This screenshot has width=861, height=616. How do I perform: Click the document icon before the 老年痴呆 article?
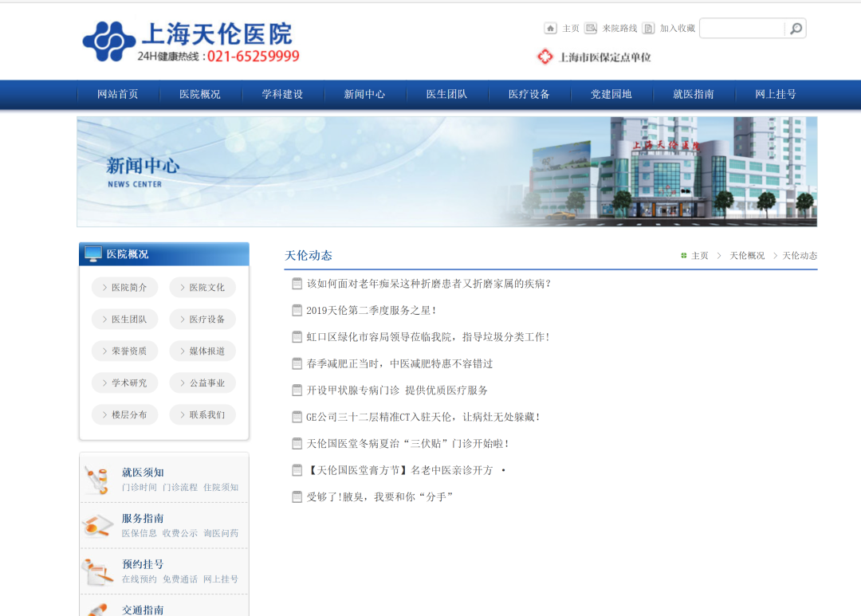pyautogui.click(x=296, y=284)
